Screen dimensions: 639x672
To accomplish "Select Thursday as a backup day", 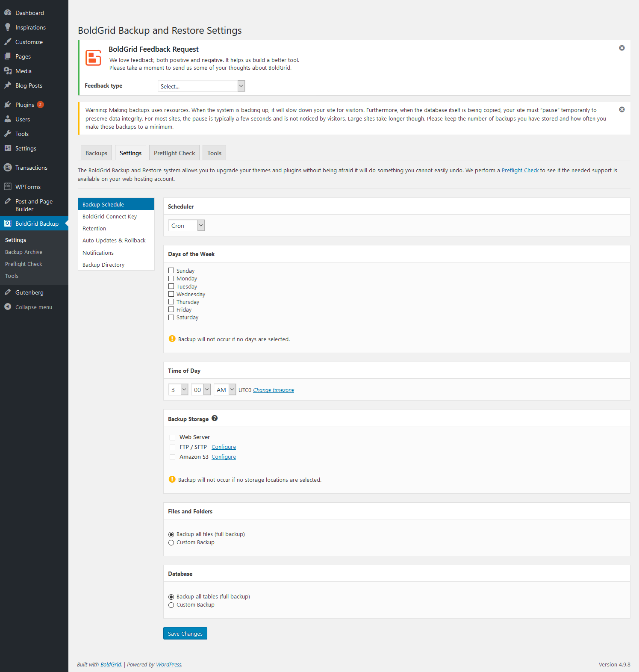I will pos(171,302).
